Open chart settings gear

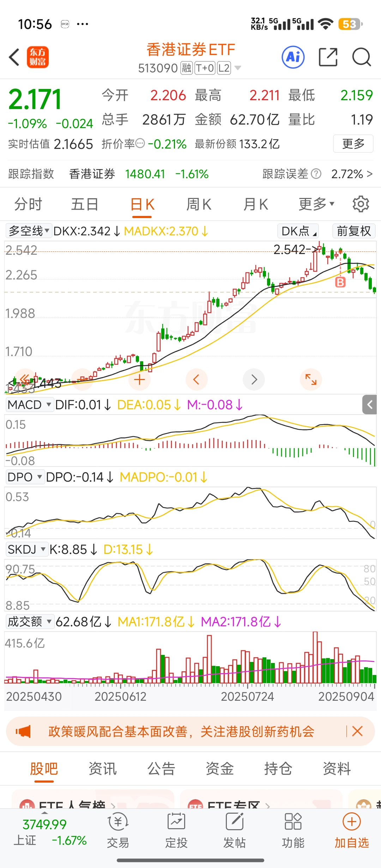point(361,204)
